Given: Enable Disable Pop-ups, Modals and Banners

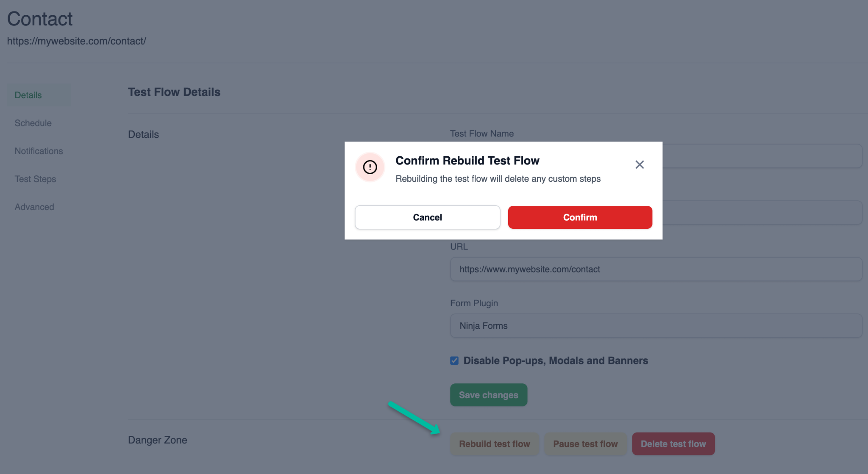Looking at the screenshot, I should coord(453,360).
